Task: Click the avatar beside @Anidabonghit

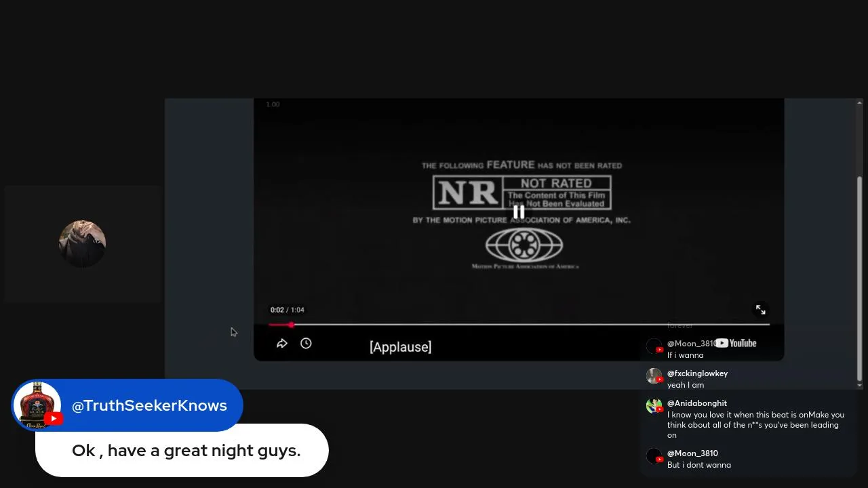Action: (654, 405)
